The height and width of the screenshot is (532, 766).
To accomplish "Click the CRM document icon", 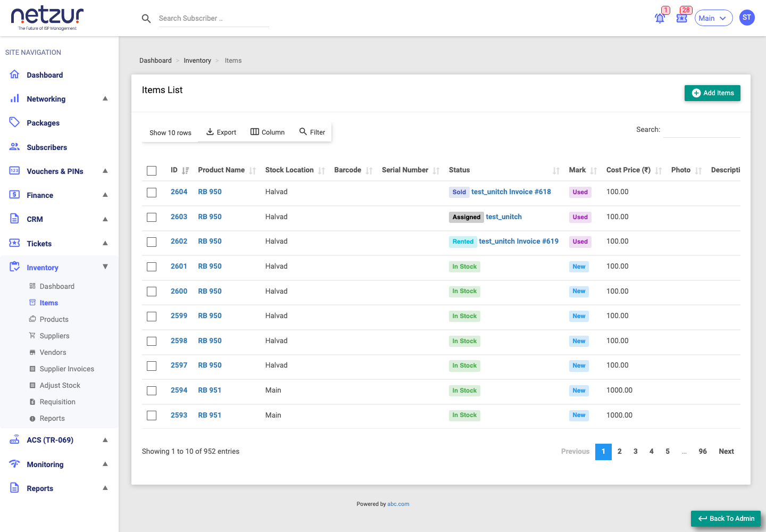I will (x=15, y=219).
